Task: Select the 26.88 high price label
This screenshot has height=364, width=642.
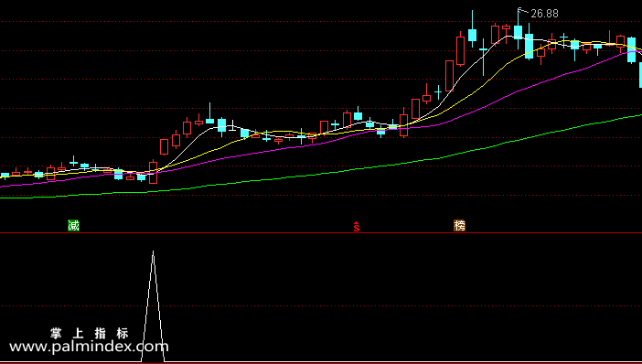Action: tap(544, 14)
